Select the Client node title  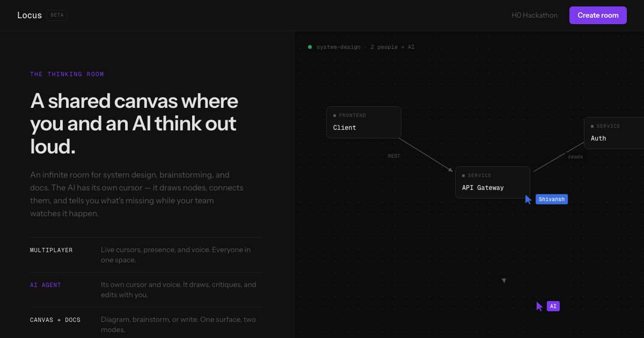(x=345, y=128)
